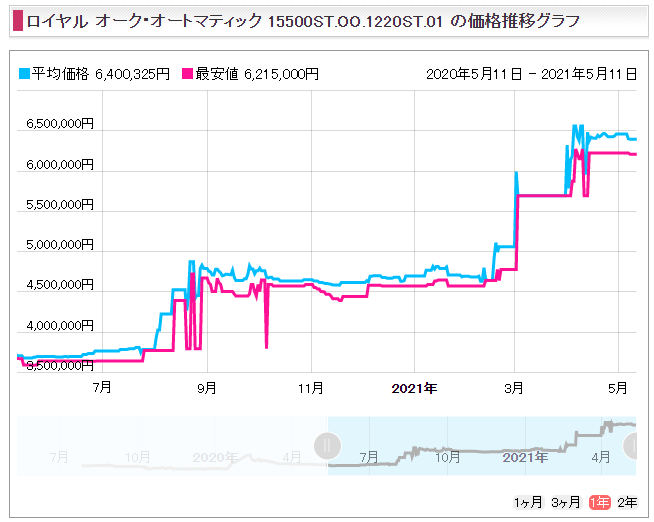Select the 1年 time range button
Screen dimensions: 654x522
[599, 502]
